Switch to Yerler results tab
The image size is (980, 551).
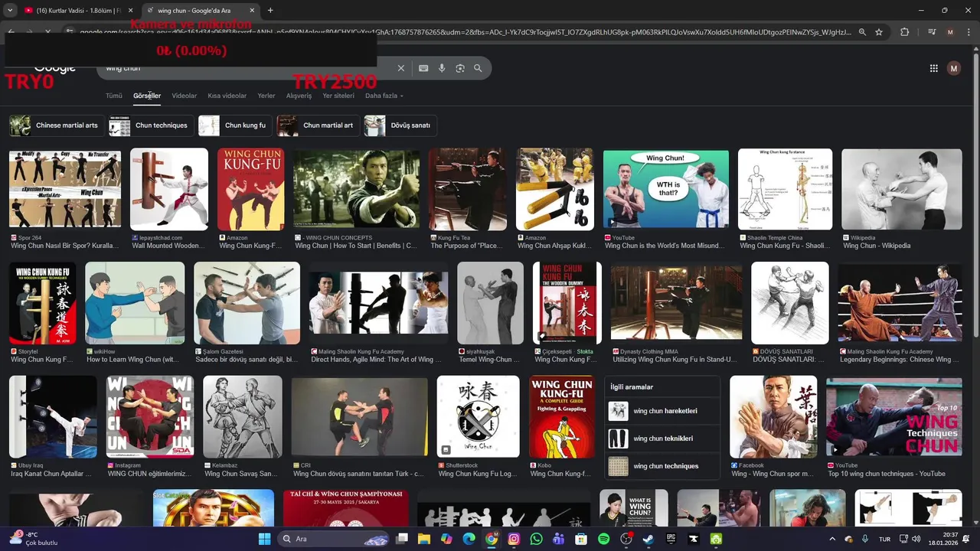pyautogui.click(x=266, y=96)
